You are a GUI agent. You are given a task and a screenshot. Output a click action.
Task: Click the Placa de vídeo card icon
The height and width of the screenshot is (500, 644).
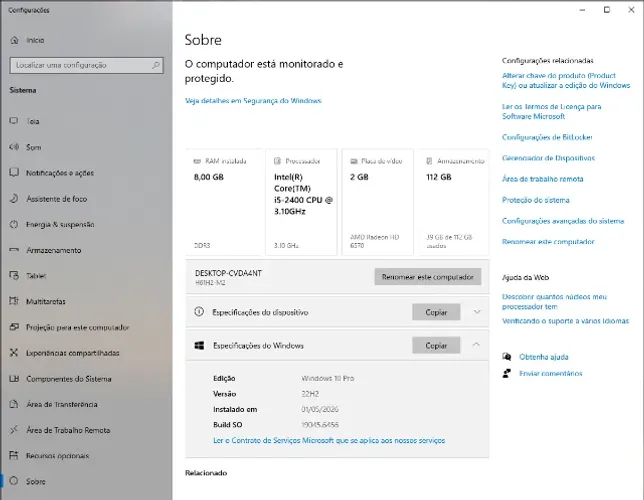pos(354,161)
